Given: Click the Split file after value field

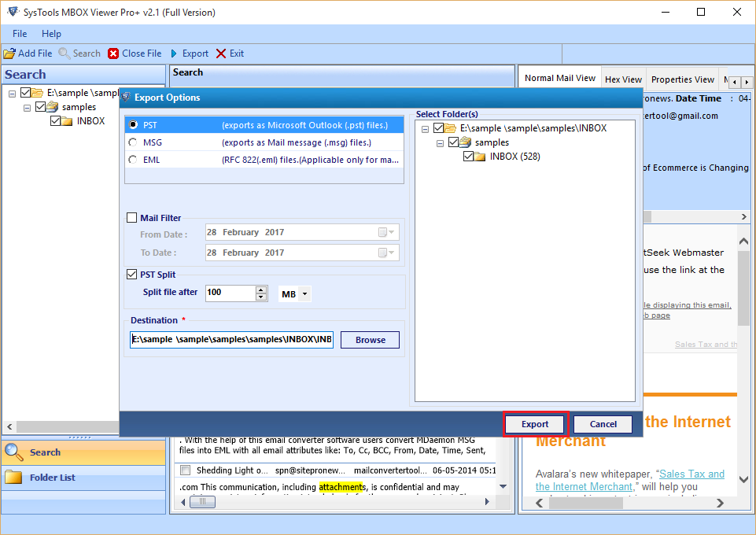Looking at the screenshot, I should coord(230,293).
